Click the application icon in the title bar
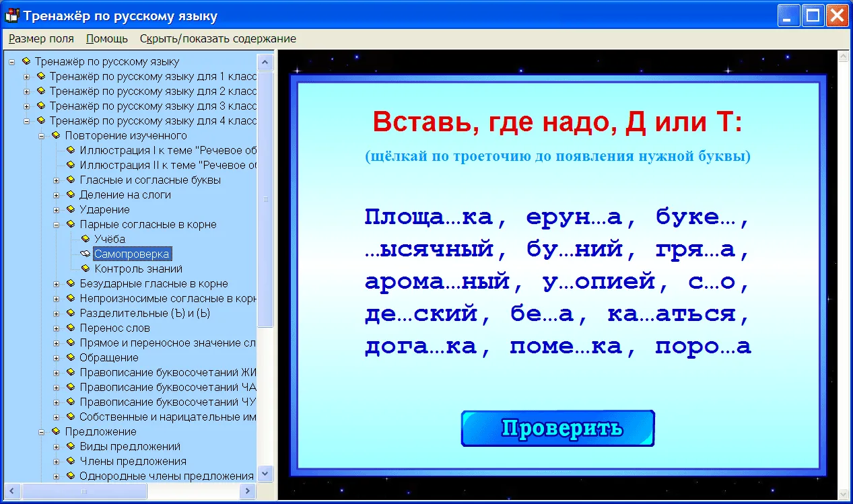Image resolution: width=853 pixels, height=504 pixels. coord(11,15)
